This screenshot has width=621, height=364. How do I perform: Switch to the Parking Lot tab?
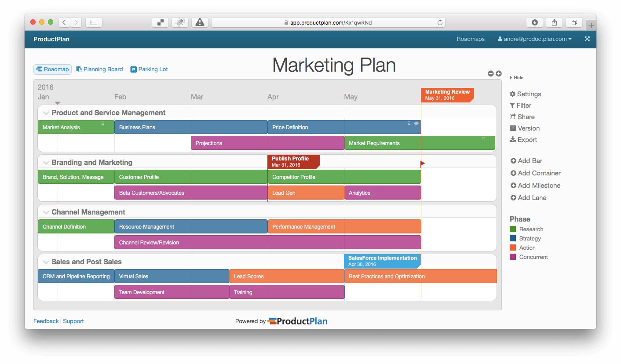pos(149,69)
